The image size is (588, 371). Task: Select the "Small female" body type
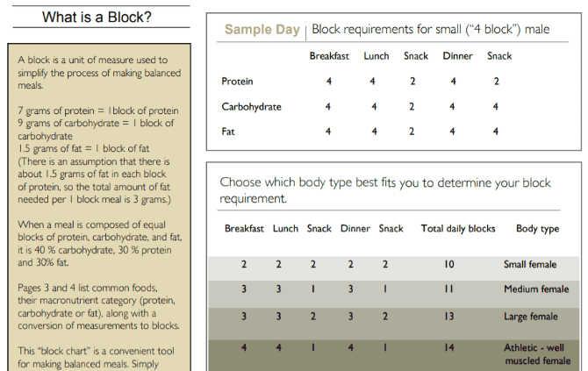pos(532,264)
